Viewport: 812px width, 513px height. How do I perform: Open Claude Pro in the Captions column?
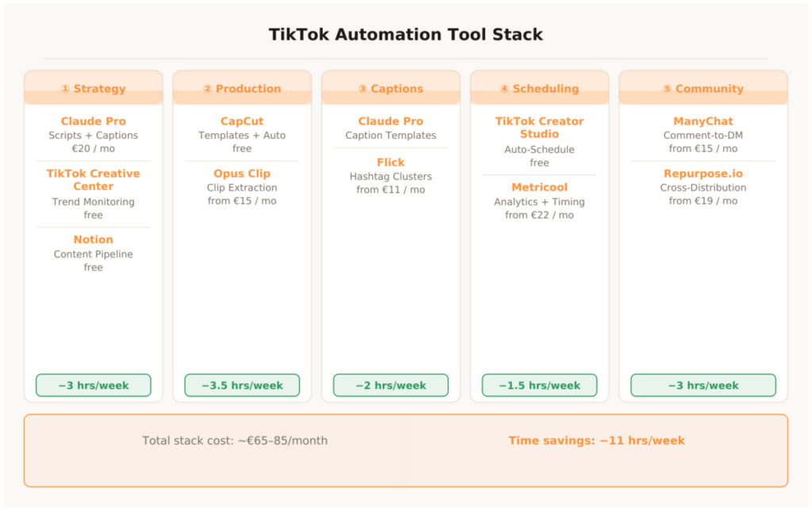pos(390,121)
